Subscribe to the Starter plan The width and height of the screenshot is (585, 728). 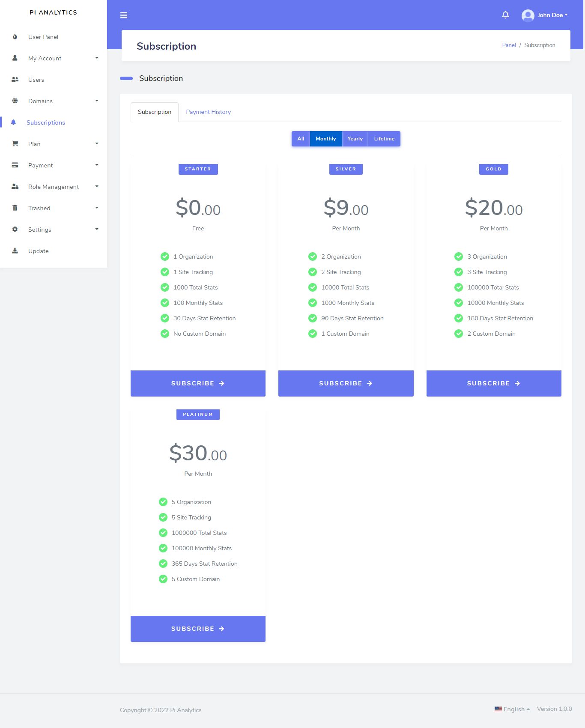coord(198,383)
